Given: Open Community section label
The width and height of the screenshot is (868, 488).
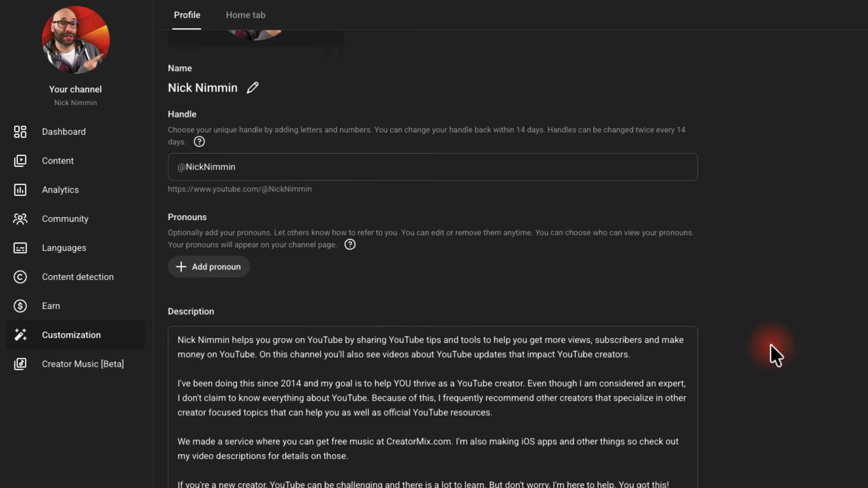Looking at the screenshot, I should tap(65, 219).
